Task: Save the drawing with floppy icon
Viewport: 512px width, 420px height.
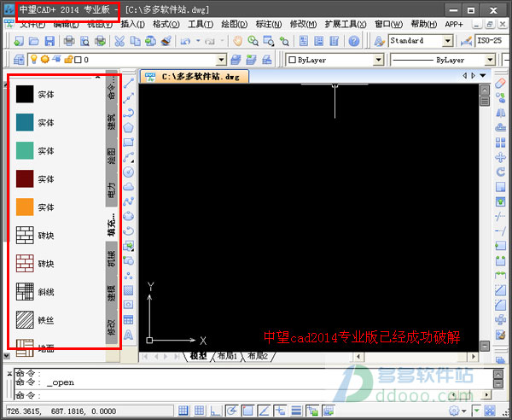Action: 49,41
